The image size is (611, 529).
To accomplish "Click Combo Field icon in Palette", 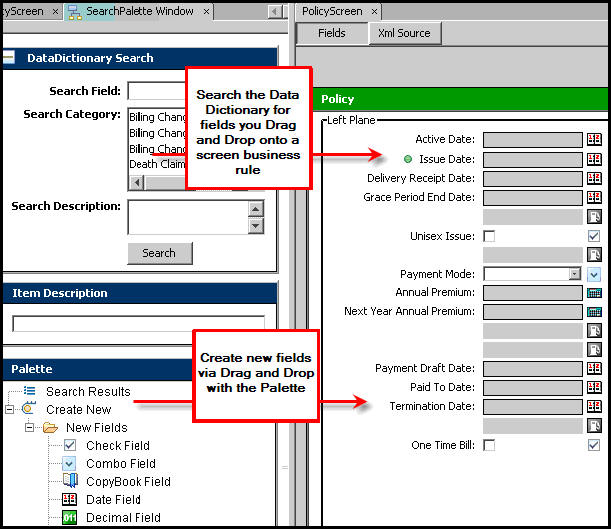I will pos(69,463).
